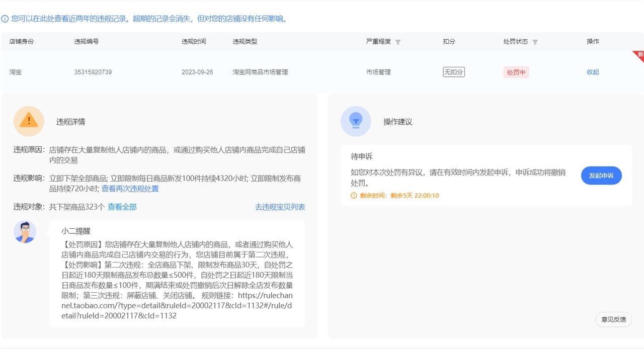The image size is (644, 349).
Task: Click the info icon beside the violation notice
Action: (5, 19)
